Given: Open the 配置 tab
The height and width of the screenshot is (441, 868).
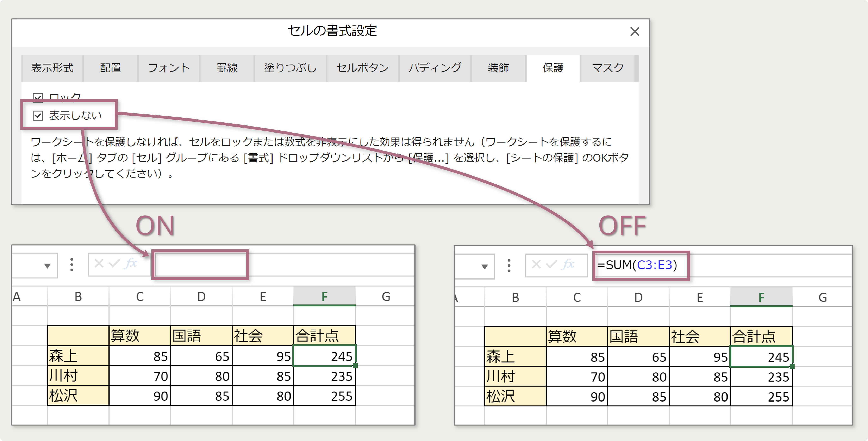Looking at the screenshot, I should 111,68.
